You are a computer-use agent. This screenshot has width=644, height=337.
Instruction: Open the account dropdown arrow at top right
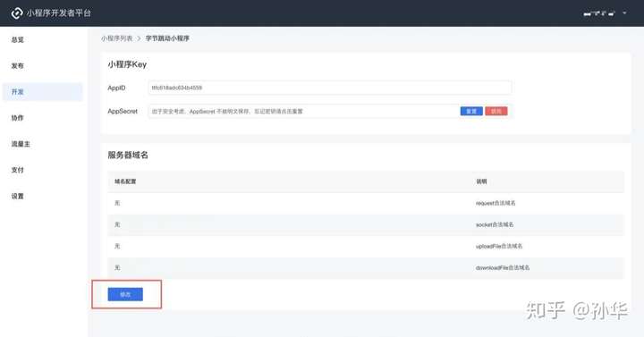[x=624, y=13]
